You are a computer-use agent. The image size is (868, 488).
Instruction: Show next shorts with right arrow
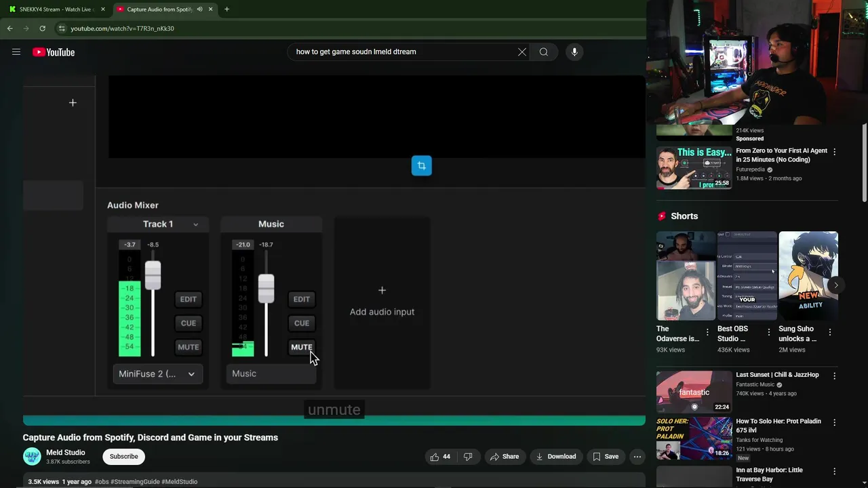click(835, 285)
